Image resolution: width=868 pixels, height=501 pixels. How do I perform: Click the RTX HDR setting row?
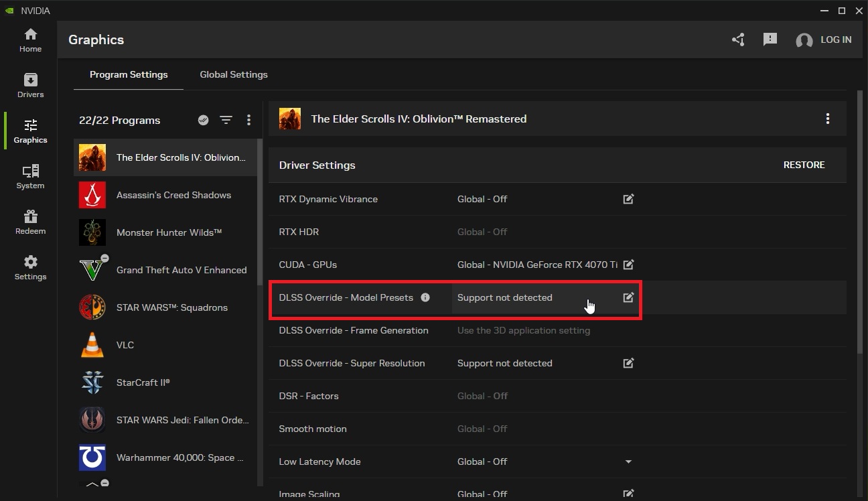557,232
